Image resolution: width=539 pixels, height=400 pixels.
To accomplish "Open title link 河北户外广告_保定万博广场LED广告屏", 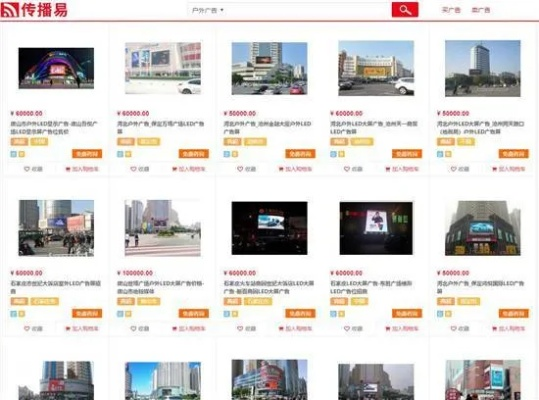I will (161, 127).
